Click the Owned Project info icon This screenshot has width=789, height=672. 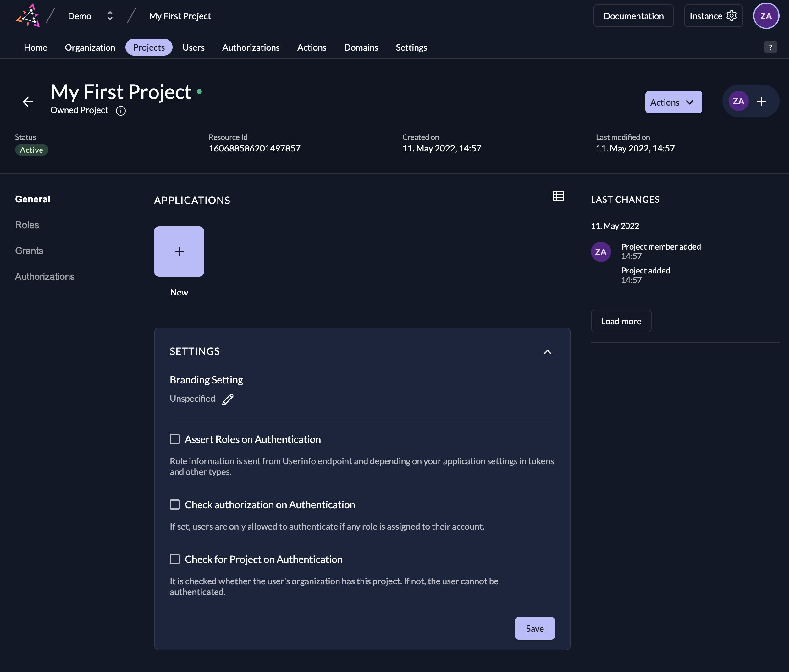click(x=121, y=111)
